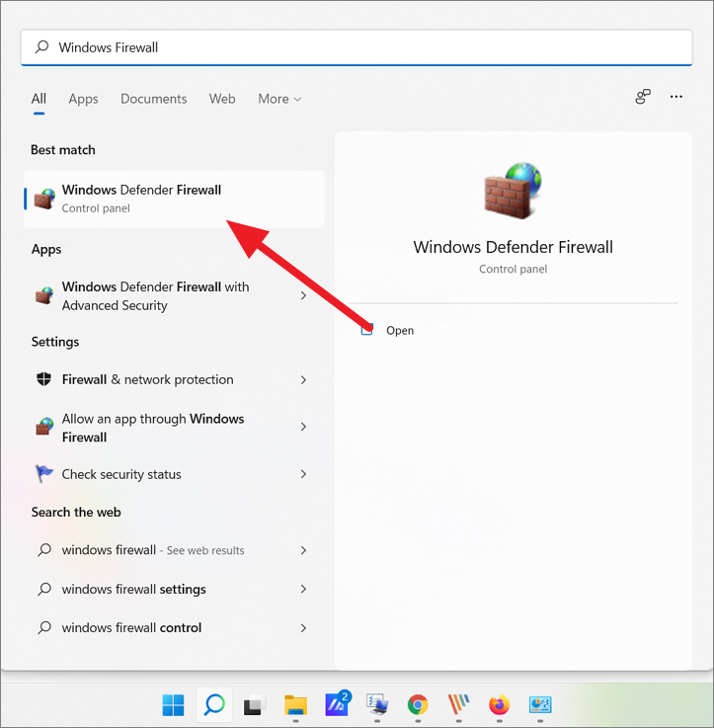Expand Windows Defender Firewall with Advanced Security chevron
Screen dimensions: 714x728
pos(303,295)
